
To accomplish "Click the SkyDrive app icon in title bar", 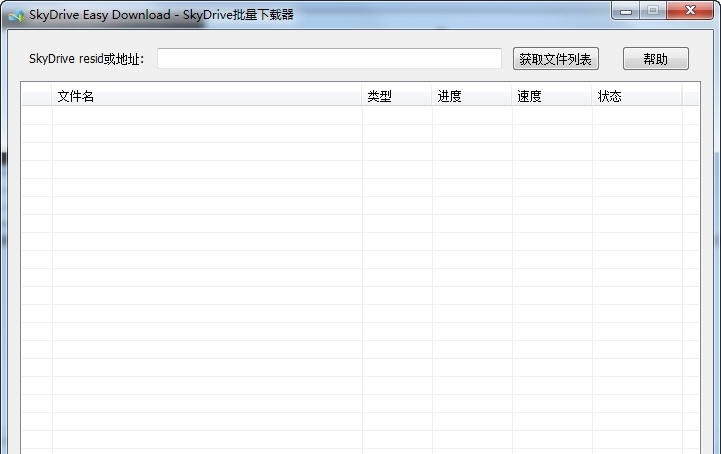I will click(x=15, y=15).
